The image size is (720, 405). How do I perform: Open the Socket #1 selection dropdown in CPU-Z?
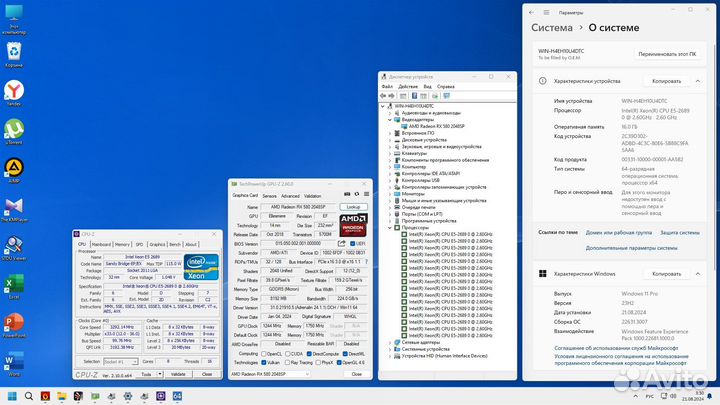[120, 362]
